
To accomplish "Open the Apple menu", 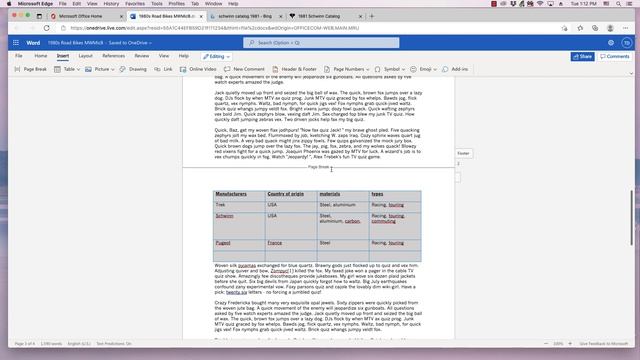I will coord(9,4).
